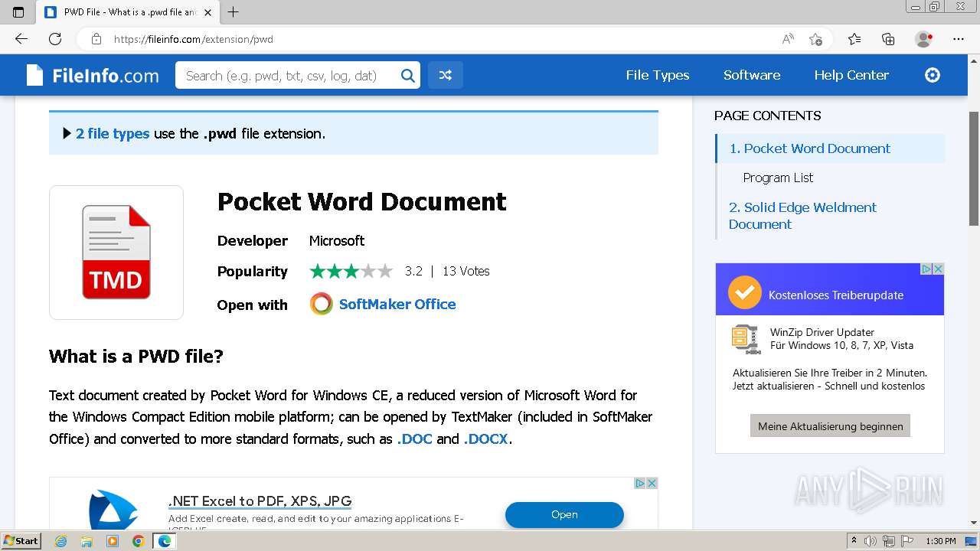
Task: Jump to Program List section
Action: (778, 178)
